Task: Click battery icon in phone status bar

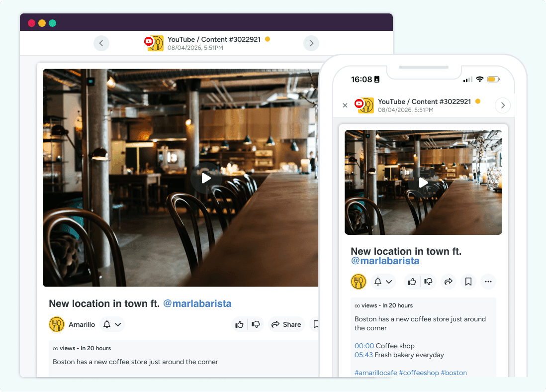Action: 493,80
